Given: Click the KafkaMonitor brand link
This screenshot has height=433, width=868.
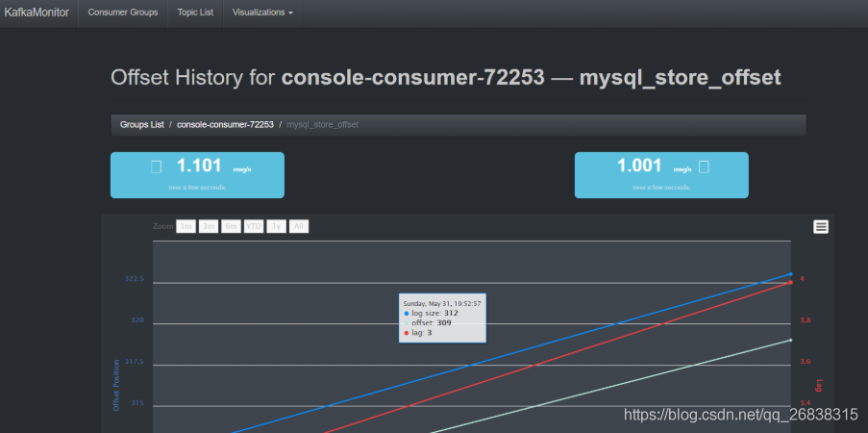Looking at the screenshot, I should click(x=37, y=13).
